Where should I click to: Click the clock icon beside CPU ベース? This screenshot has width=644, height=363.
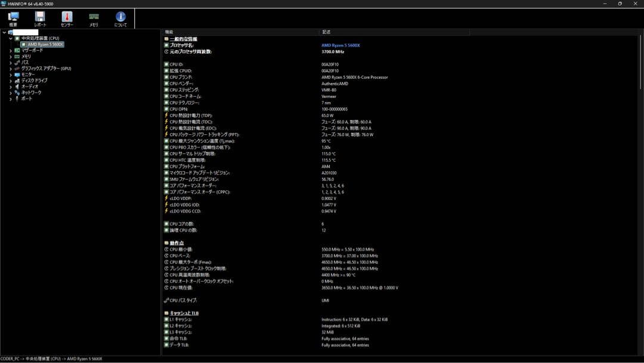click(166, 256)
